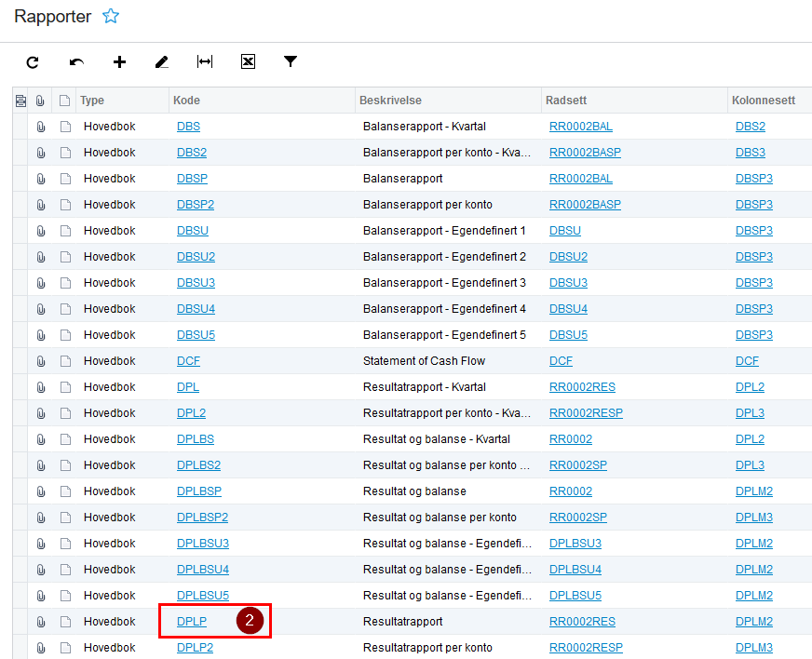Add a new row with plus icon
The height and width of the screenshot is (659, 812).
tap(119, 62)
